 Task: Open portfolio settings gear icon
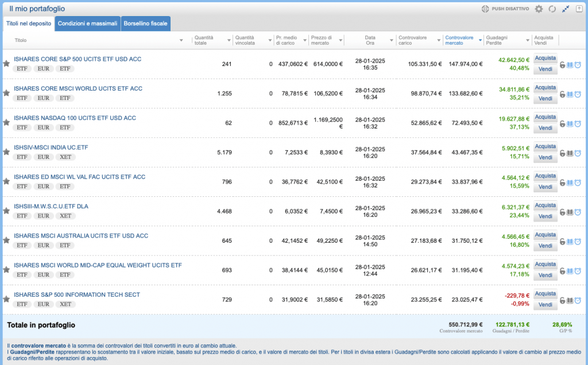pyautogui.click(x=539, y=9)
